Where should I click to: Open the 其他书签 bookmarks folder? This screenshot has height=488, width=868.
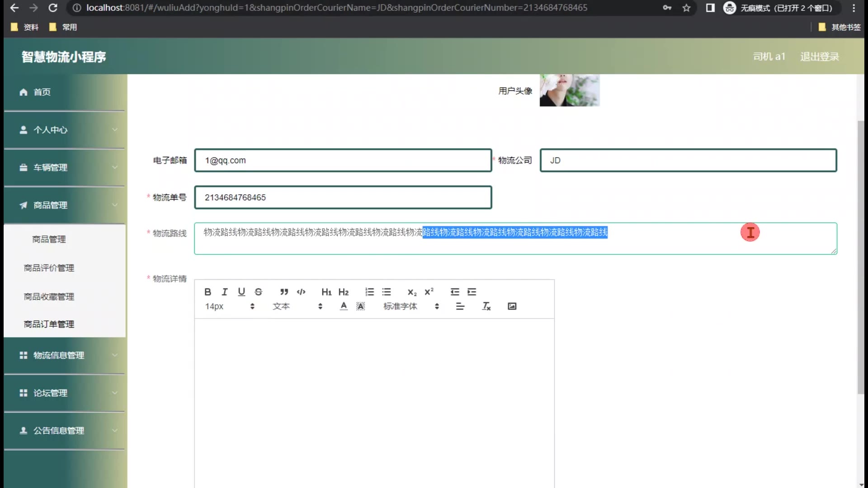tap(840, 27)
